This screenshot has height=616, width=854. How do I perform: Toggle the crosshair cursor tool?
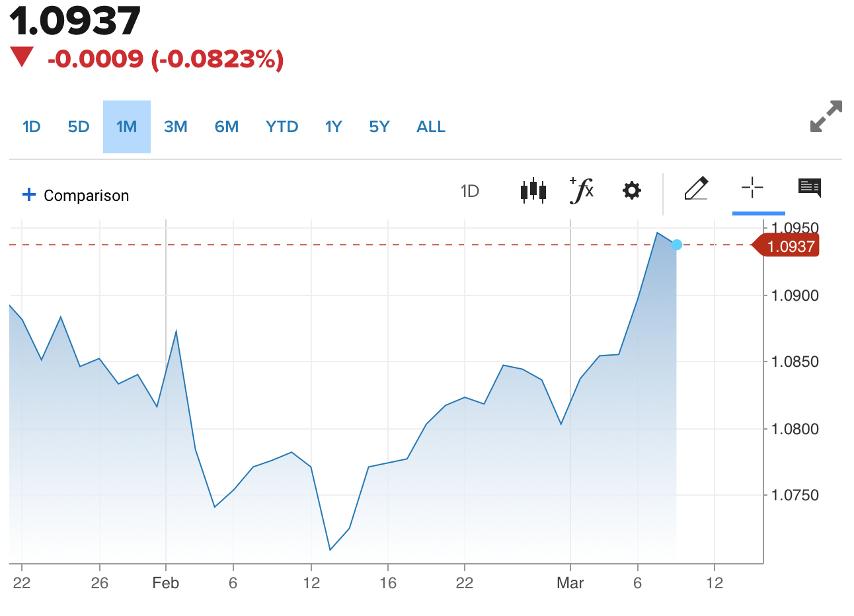(x=752, y=188)
